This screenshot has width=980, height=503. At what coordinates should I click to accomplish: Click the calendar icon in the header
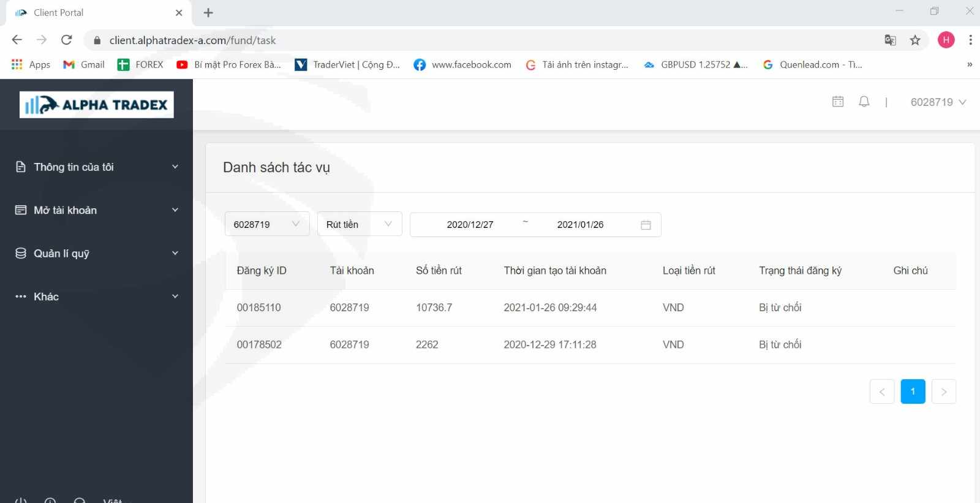tap(838, 102)
